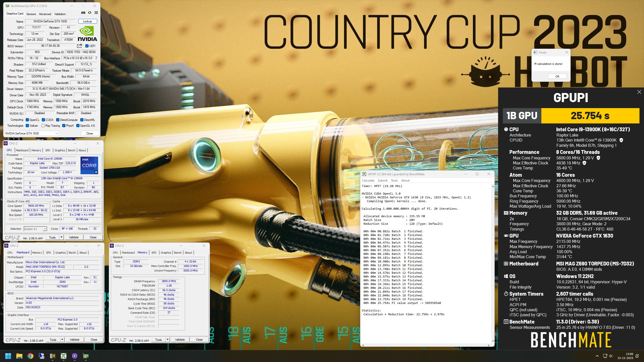Click Validate in the CPU-Z Memory window

[x=180, y=340]
